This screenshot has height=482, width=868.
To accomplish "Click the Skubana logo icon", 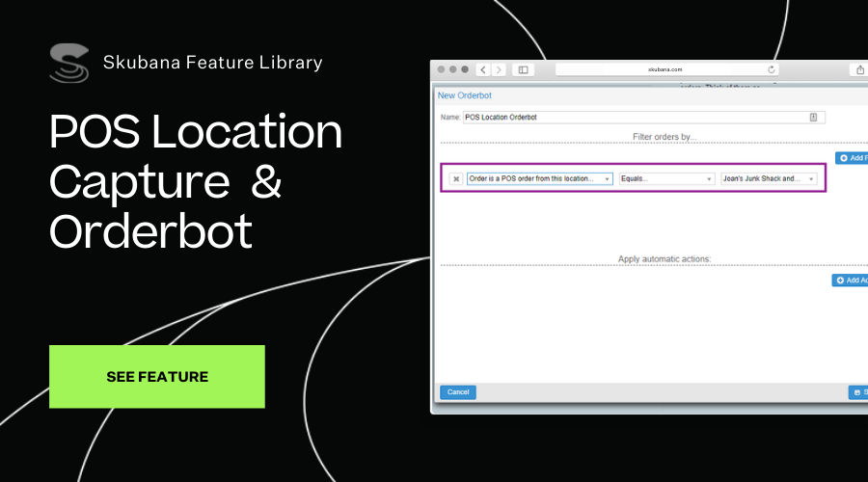I will click(x=69, y=63).
